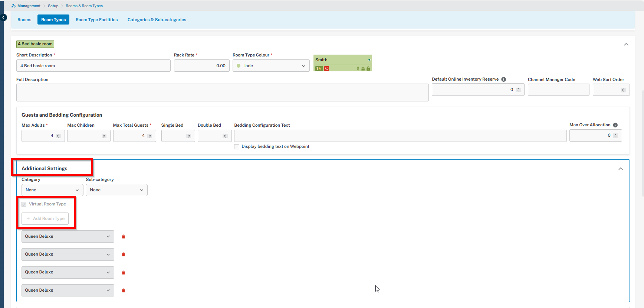
Task: Open the fourth Queen Deluxe dropdown
Action: (x=68, y=291)
